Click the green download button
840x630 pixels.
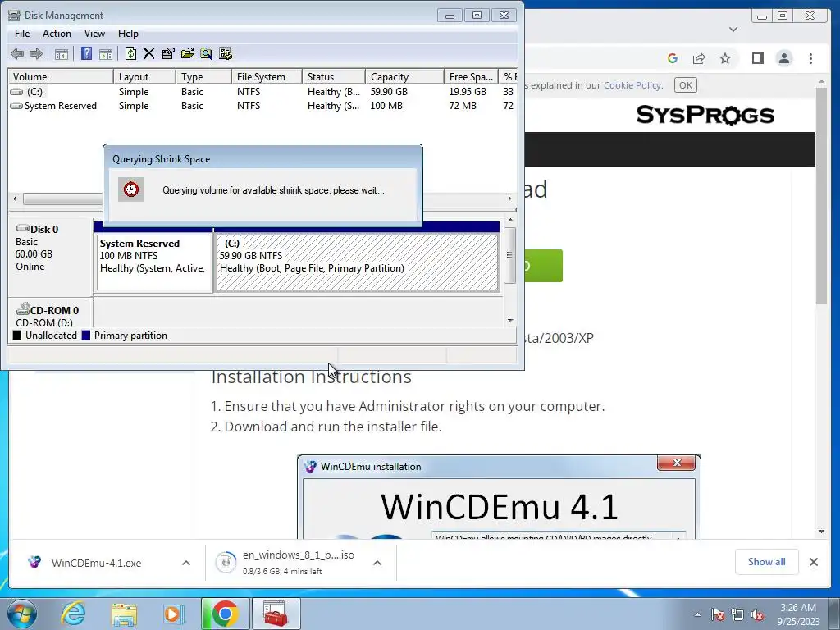[543, 266]
